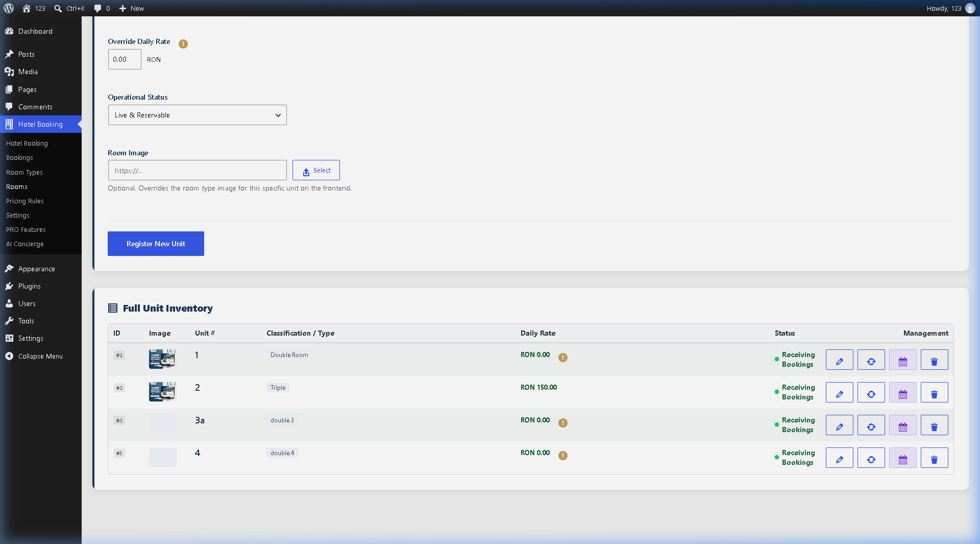
Task: Click the Select image upload button
Action: [316, 170]
